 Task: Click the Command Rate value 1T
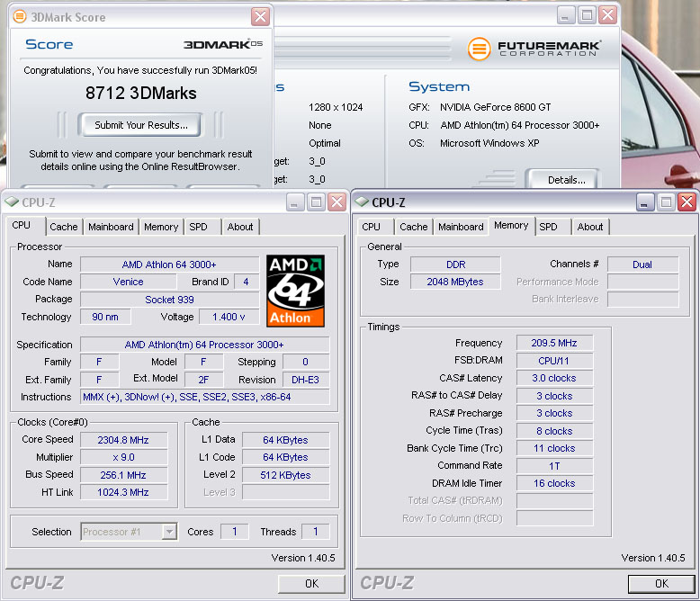(554, 466)
